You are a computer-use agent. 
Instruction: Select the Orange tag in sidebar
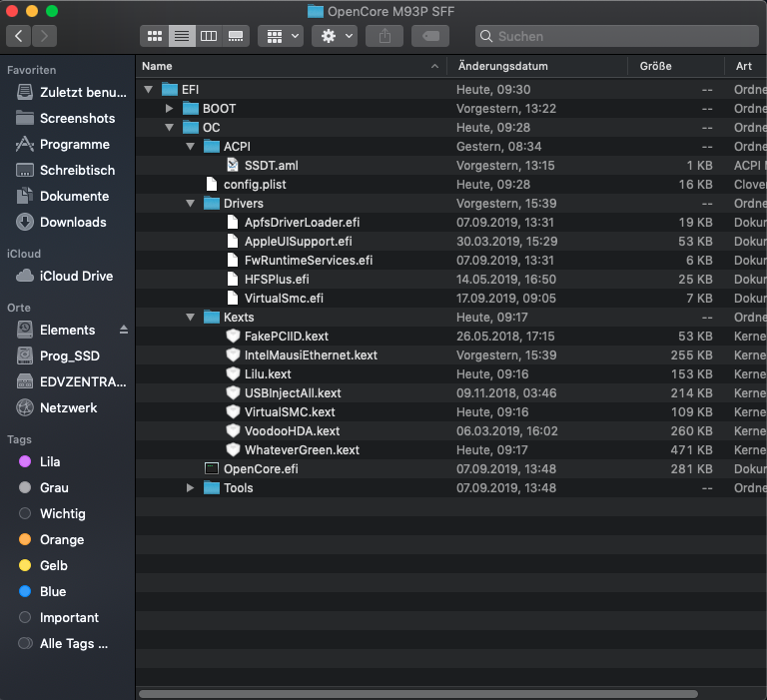click(61, 539)
